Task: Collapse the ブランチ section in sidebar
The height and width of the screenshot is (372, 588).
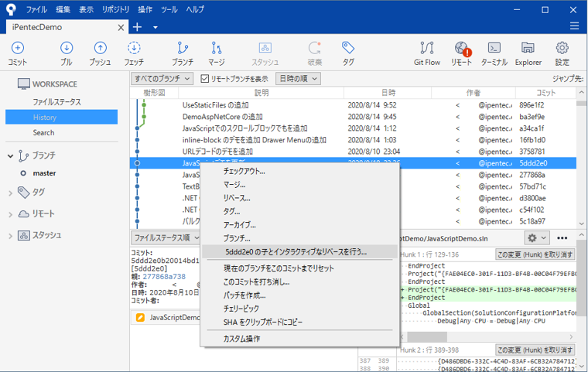Action: [11, 155]
